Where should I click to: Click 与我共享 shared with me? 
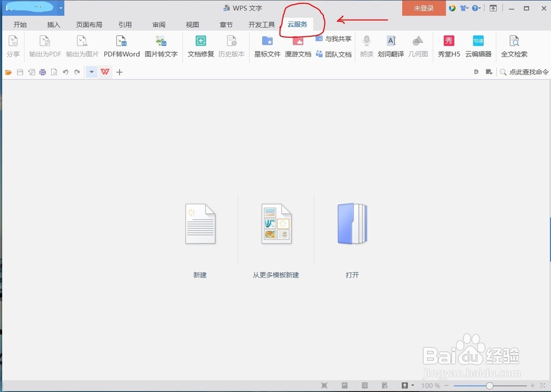point(333,39)
